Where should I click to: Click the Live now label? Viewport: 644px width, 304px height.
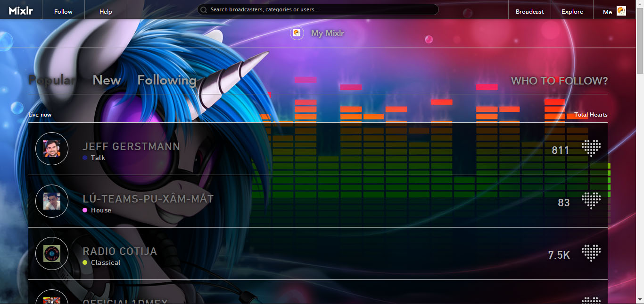[x=40, y=115]
